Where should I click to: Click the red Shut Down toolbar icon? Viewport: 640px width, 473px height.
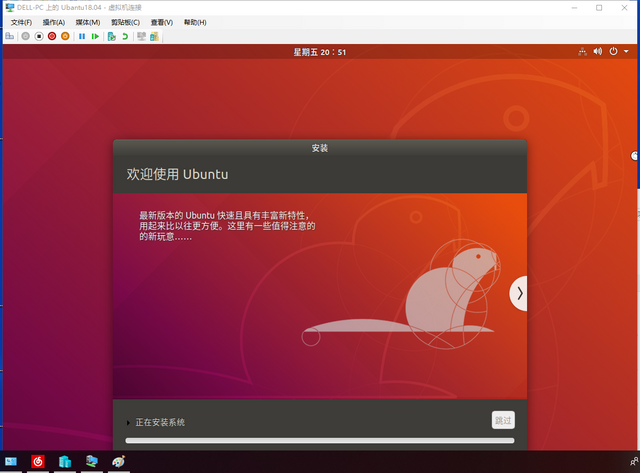[x=52, y=36]
